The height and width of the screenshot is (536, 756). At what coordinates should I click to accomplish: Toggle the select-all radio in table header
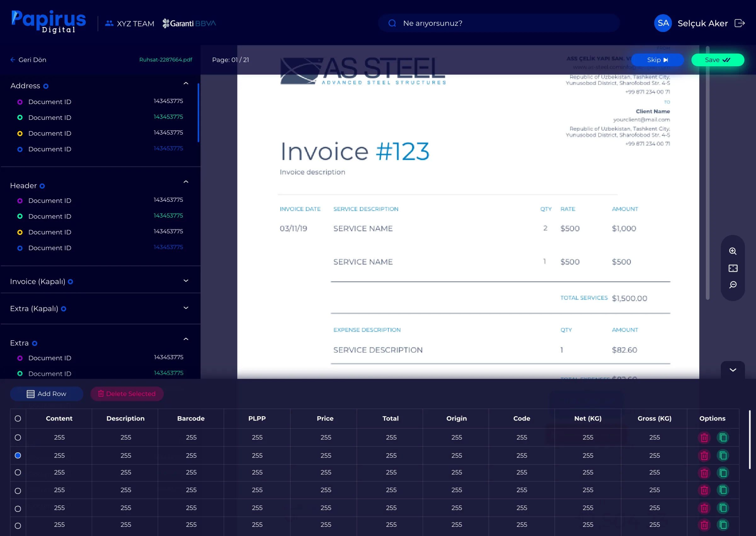click(x=18, y=418)
